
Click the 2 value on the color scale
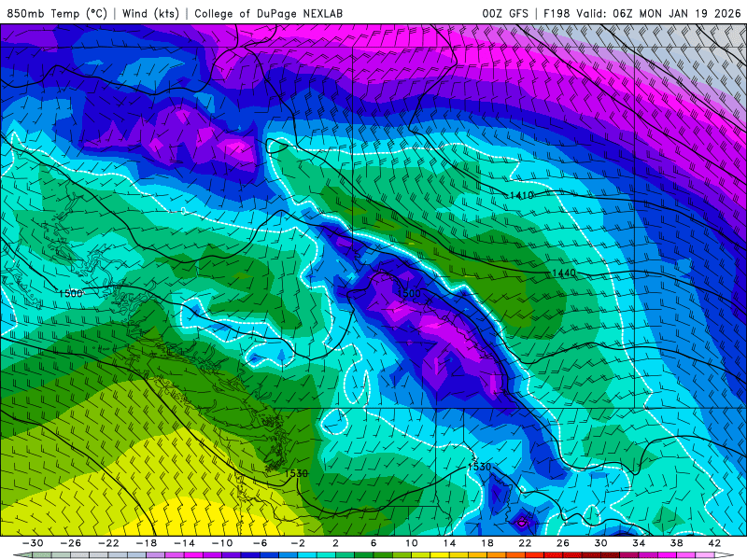pos(336,543)
